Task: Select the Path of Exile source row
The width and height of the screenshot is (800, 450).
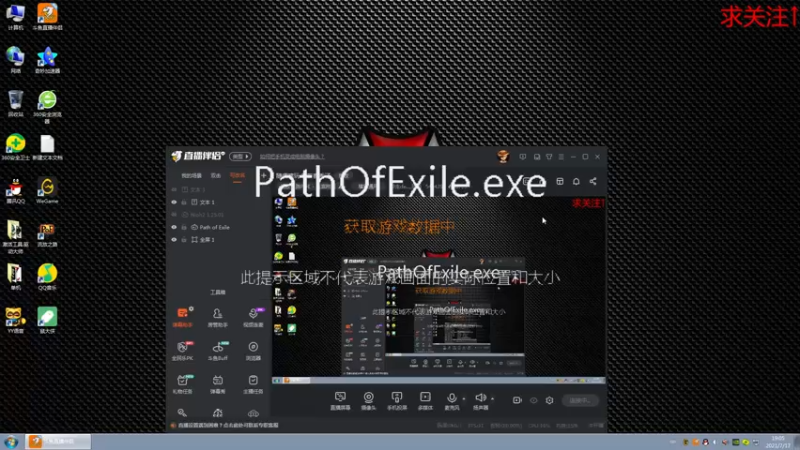Action: point(219,227)
